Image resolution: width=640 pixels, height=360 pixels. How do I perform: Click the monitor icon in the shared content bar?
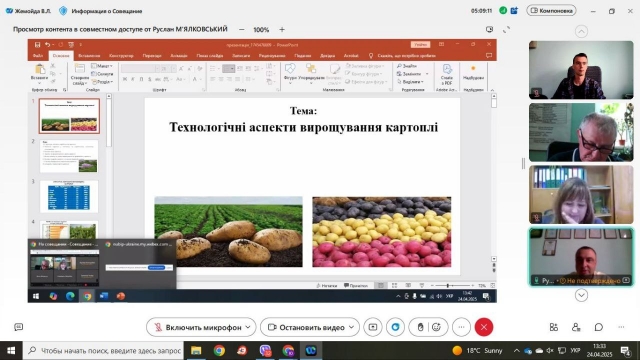tap(489, 29)
